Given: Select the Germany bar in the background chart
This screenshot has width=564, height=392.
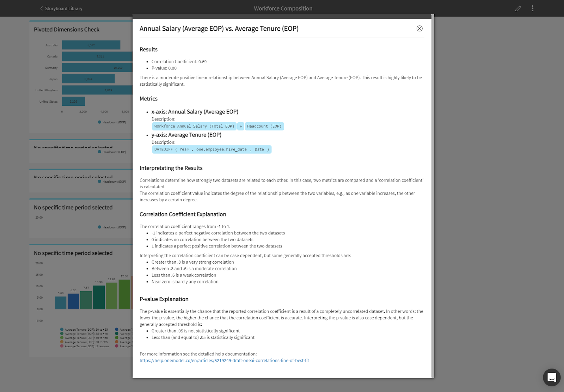Looking at the screenshot, I should pos(97,68).
